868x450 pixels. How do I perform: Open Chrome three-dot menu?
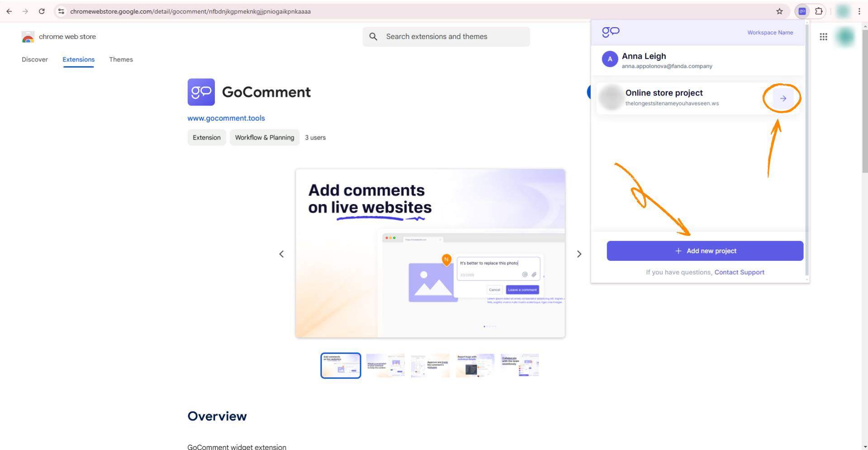859,11
